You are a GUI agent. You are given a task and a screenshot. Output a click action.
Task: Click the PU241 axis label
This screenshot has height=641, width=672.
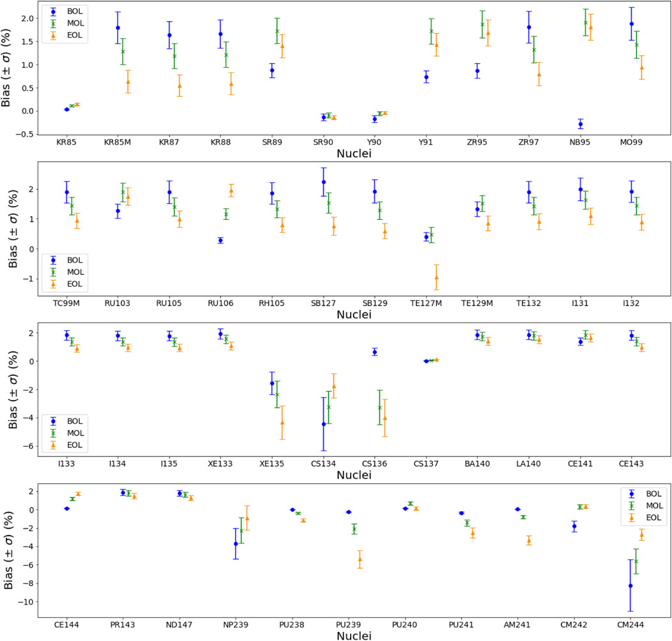[x=461, y=625]
